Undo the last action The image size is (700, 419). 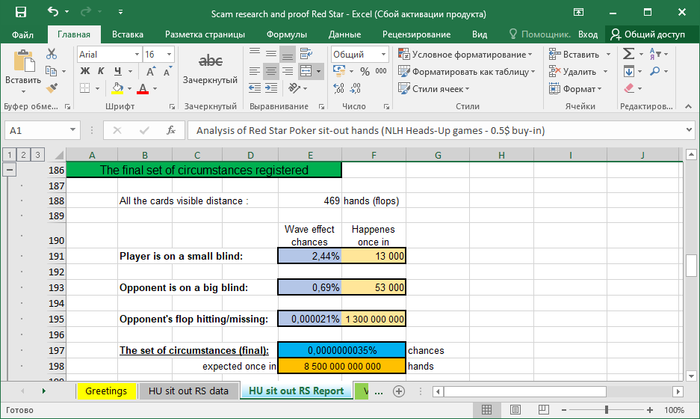tap(53, 12)
